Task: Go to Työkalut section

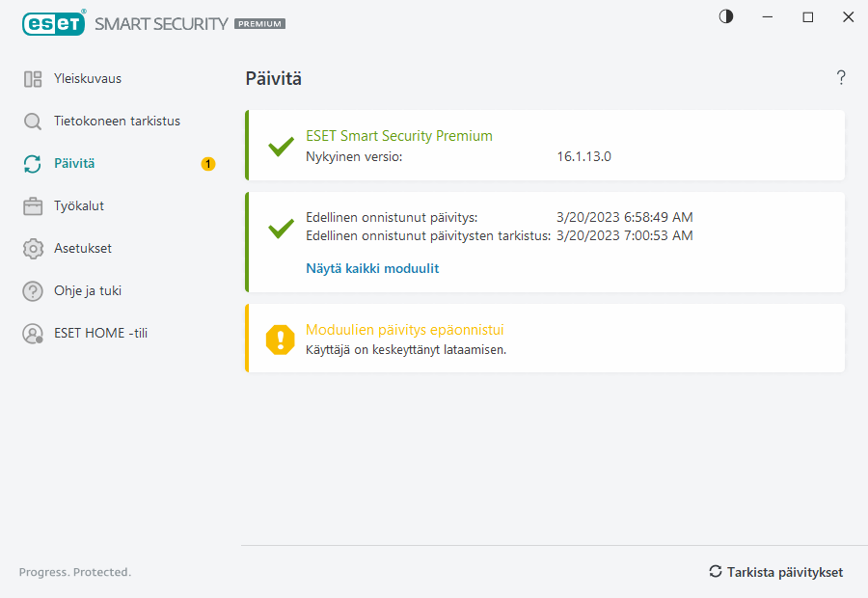Action: [x=79, y=206]
